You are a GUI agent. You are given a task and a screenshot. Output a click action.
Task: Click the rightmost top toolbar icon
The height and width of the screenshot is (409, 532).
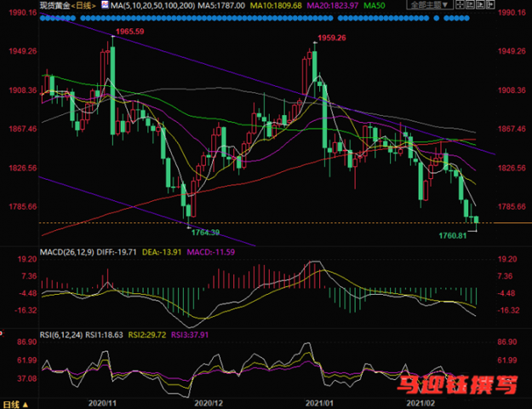(490, 5)
